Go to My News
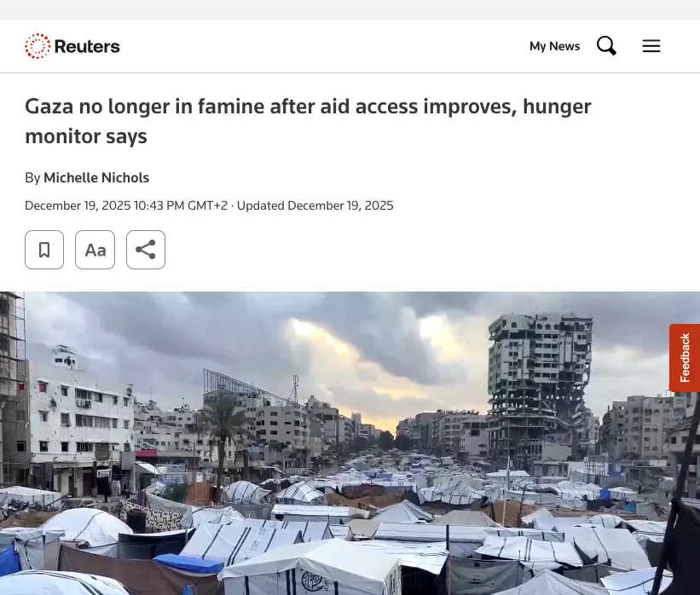Viewport: 700px width, 595px height. pyautogui.click(x=554, y=46)
